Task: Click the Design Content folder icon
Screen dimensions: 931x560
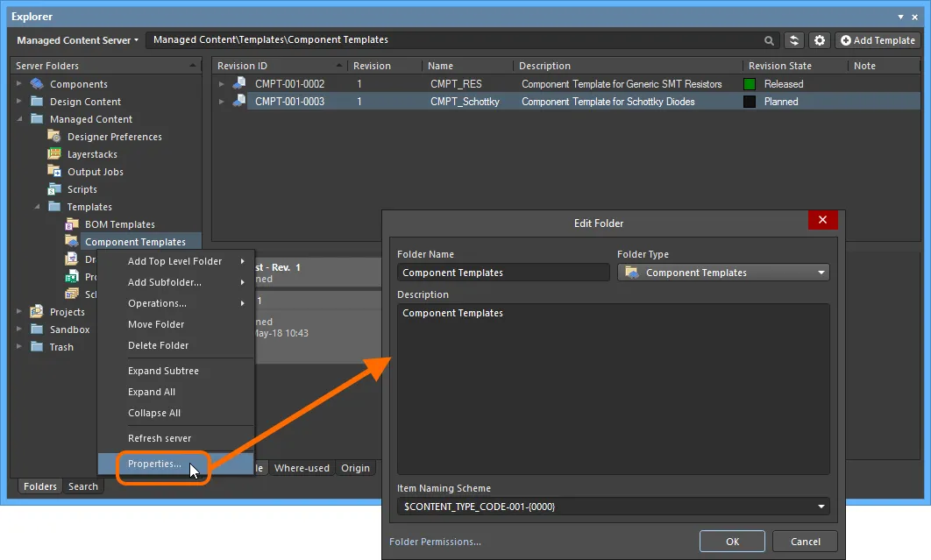Action: pyautogui.click(x=37, y=101)
